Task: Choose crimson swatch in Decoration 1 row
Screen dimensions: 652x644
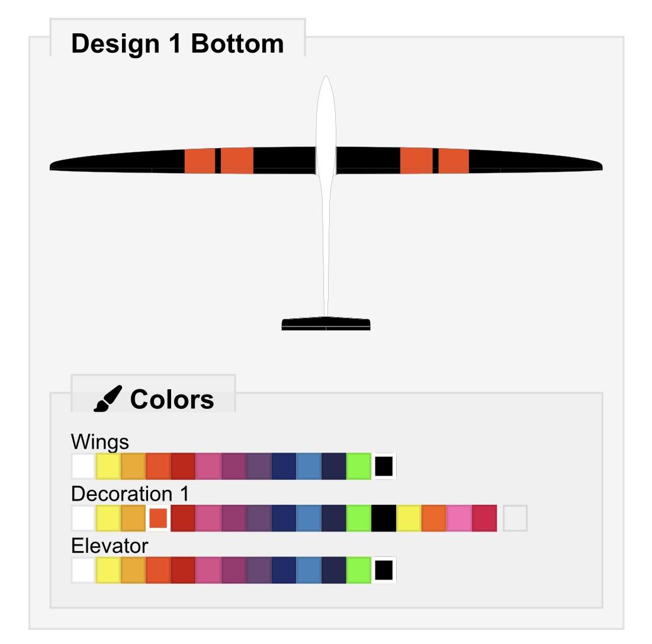Action: coord(484,518)
